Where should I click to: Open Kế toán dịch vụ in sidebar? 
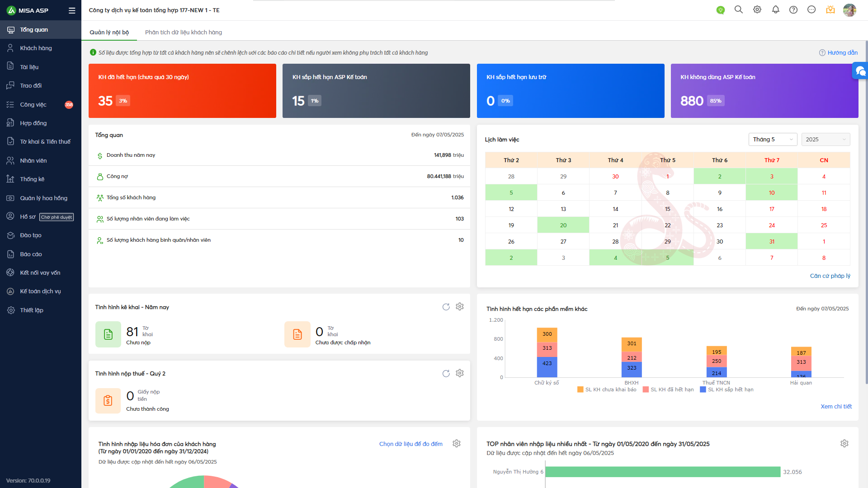(41, 291)
